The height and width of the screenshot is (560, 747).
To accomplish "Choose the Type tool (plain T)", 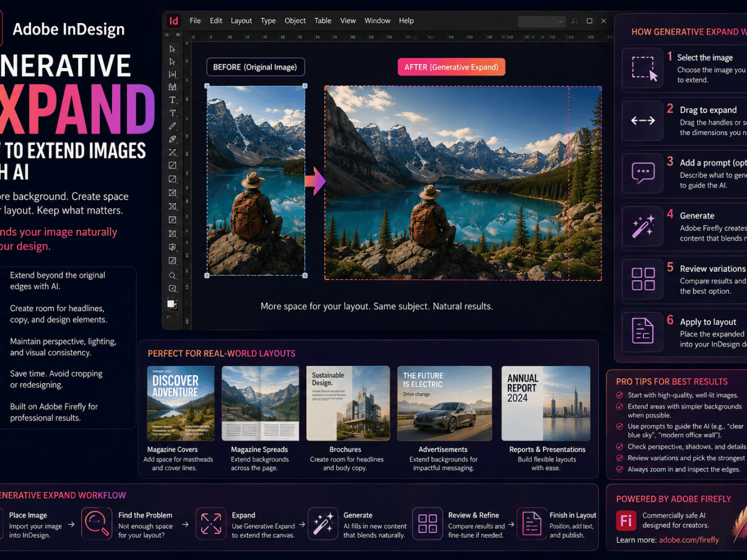I will 172,100.
